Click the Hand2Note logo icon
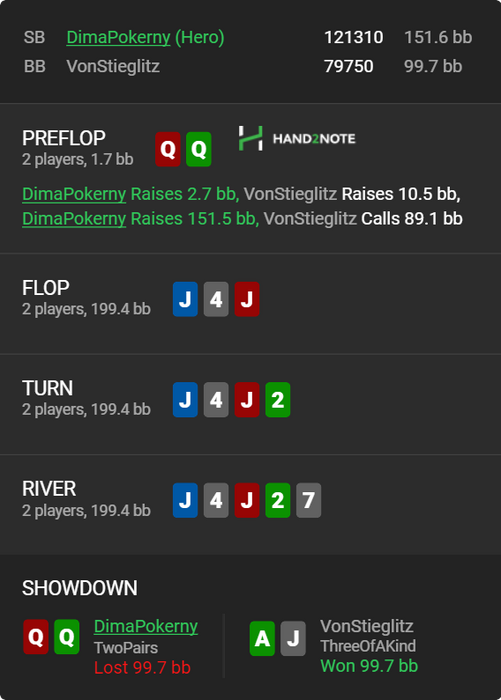 (x=250, y=138)
